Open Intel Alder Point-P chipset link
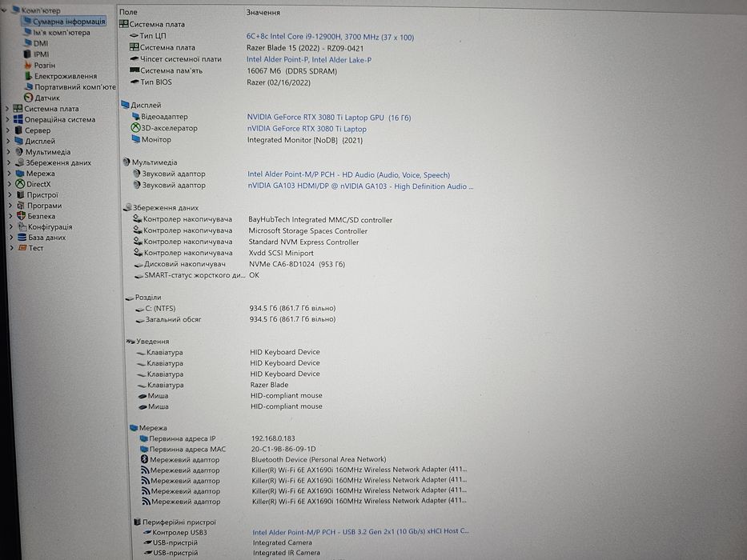The image size is (747, 560). point(309,60)
